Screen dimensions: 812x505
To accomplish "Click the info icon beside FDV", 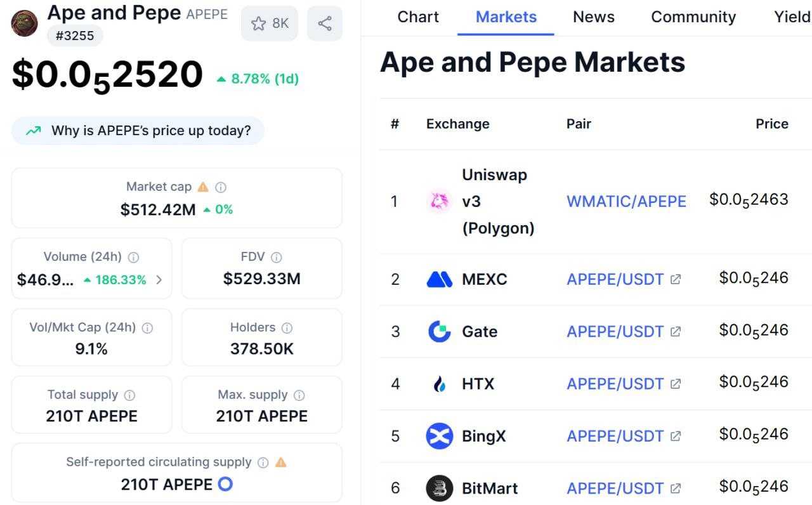I will [x=277, y=258].
